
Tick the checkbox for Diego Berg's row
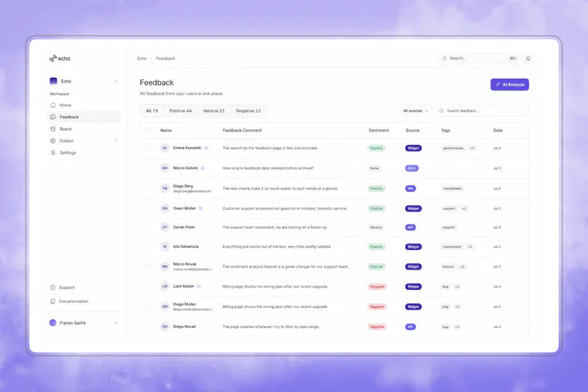click(147, 188)
